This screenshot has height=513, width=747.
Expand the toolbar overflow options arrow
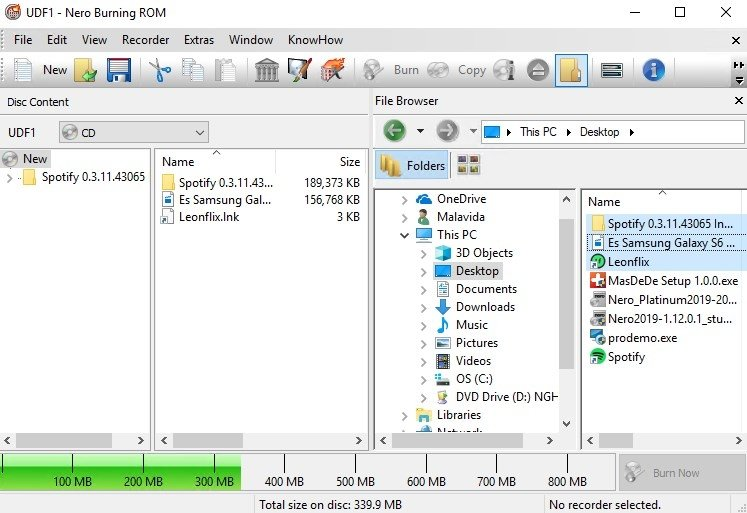[x=739, y=80]
